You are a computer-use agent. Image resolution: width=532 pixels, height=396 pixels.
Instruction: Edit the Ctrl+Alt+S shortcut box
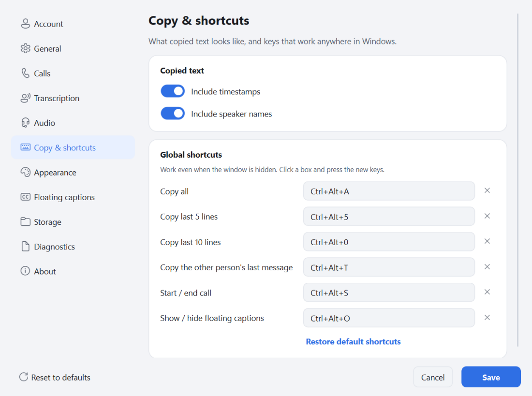click(389, 293)
